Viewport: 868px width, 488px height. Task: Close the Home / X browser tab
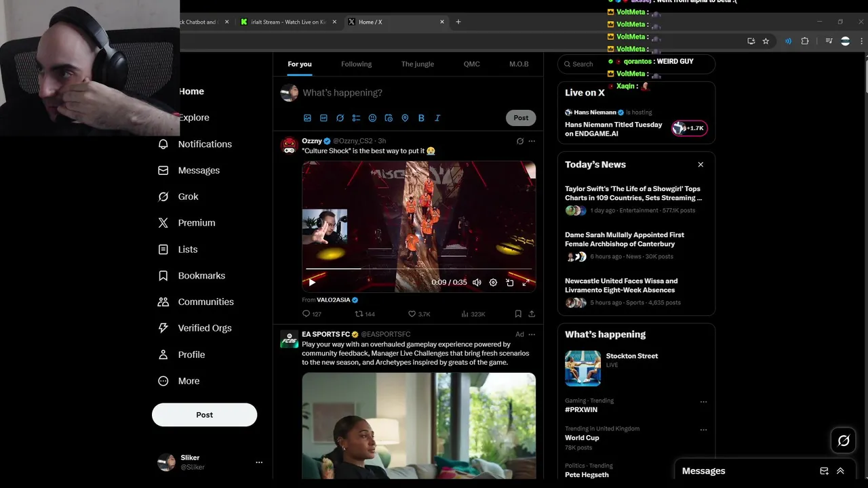[442, 22]
